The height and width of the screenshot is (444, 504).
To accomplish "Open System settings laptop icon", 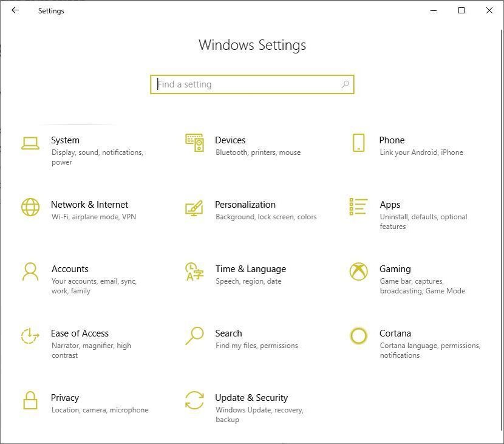I will pyautogui.click(x=30, y=143).
